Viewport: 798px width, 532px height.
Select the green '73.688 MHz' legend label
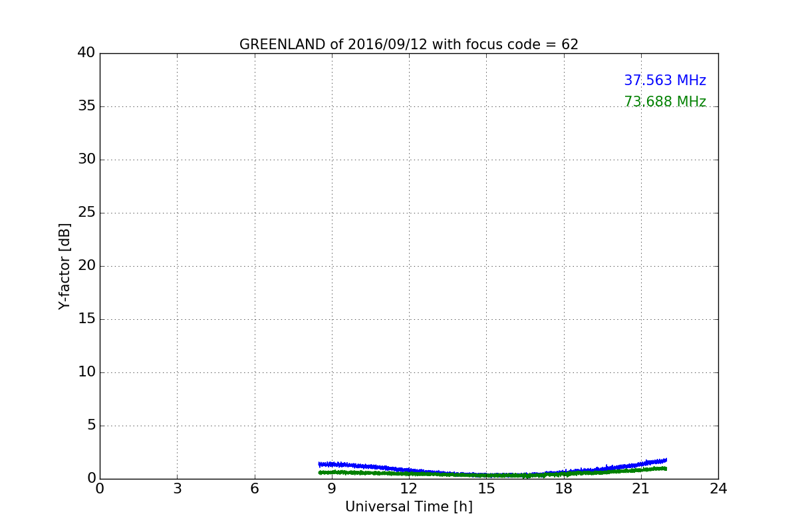pyautogui.click(x=665, y=102)
